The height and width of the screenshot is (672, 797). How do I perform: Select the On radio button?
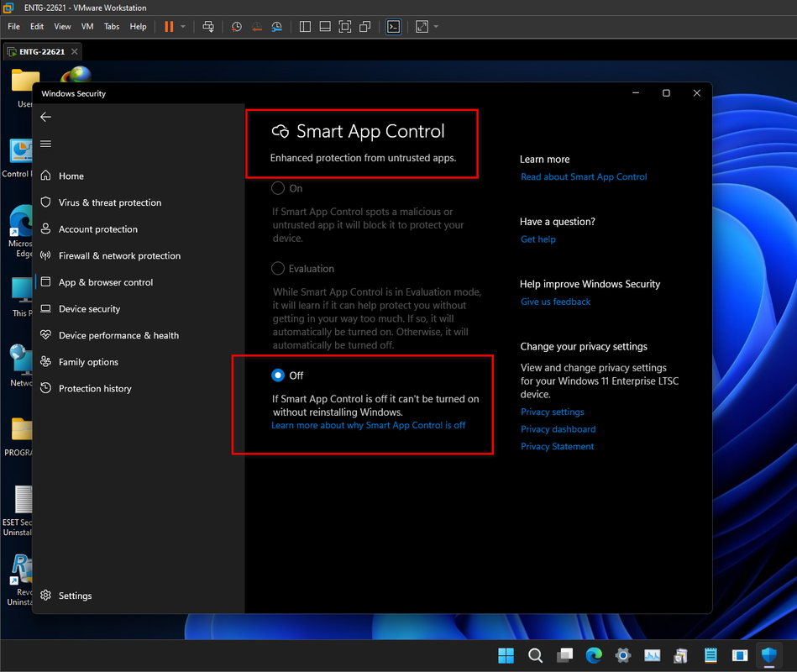point(278,188)
